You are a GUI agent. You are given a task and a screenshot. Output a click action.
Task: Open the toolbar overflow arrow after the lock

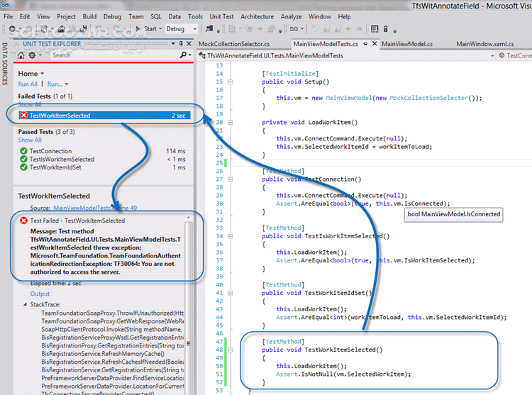[395, 30]
